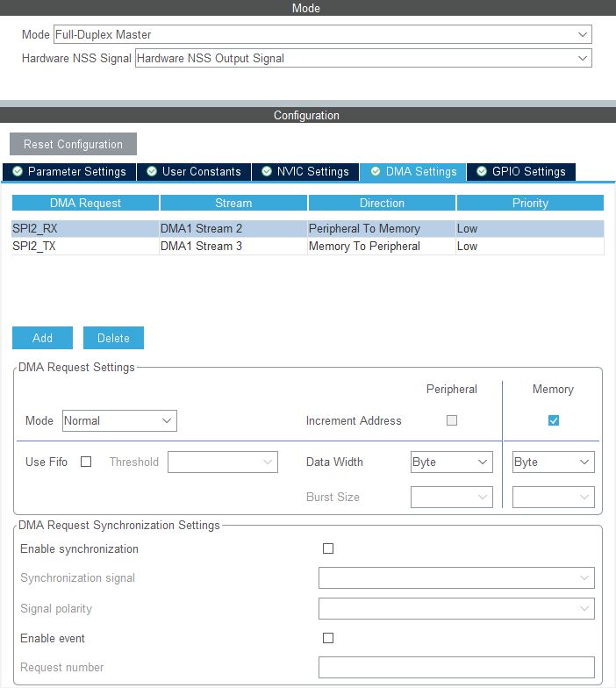Click the Stream column header
Viewport: 616px width, 688px height.
pos(233,203)
